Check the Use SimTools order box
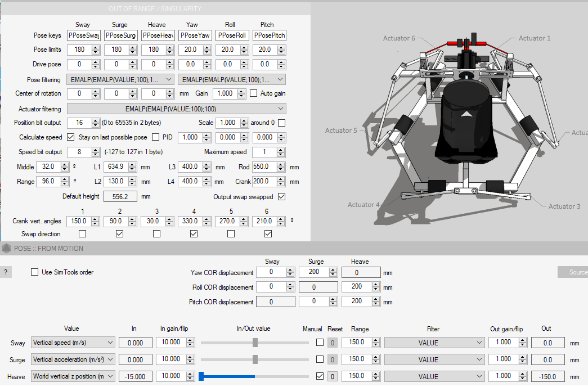The image size is (588, 387). point(35,272)
